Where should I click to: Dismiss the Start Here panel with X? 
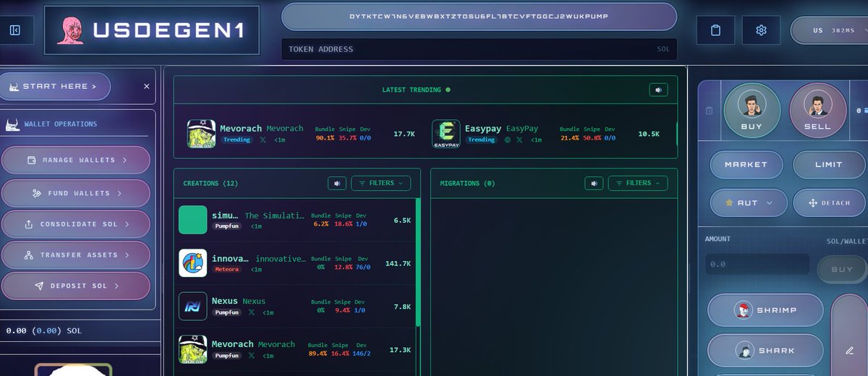click(x=147, y=86)
